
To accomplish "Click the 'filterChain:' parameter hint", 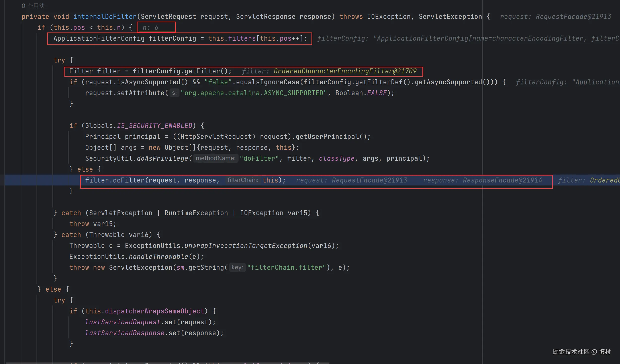I will point(243,180).
